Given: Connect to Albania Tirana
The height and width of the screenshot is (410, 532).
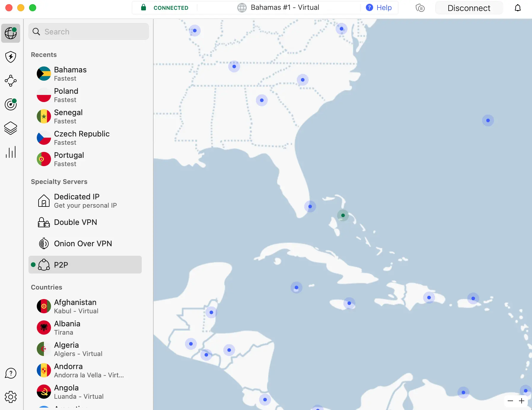Looking at the screenshot, I should click(x=85, y=328).
